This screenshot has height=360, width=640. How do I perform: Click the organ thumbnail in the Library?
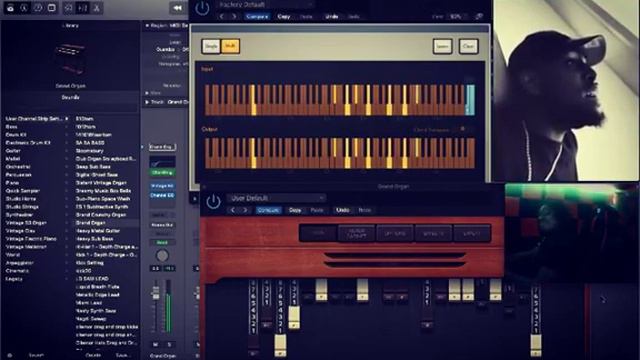click(x=70, y=60)
